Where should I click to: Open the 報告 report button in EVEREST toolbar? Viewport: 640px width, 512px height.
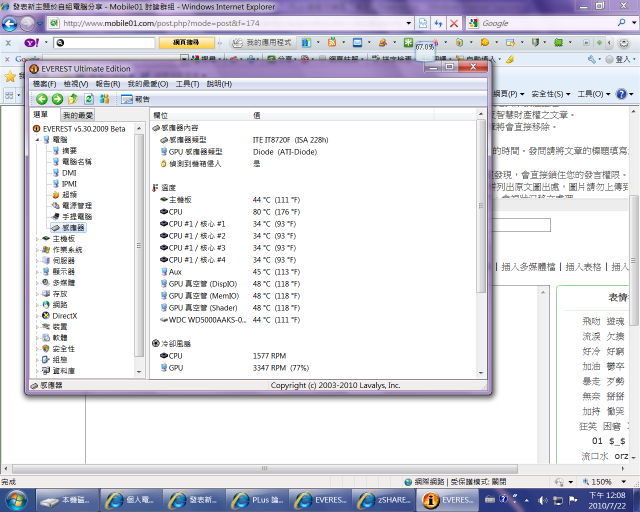(x=135, y=99)
